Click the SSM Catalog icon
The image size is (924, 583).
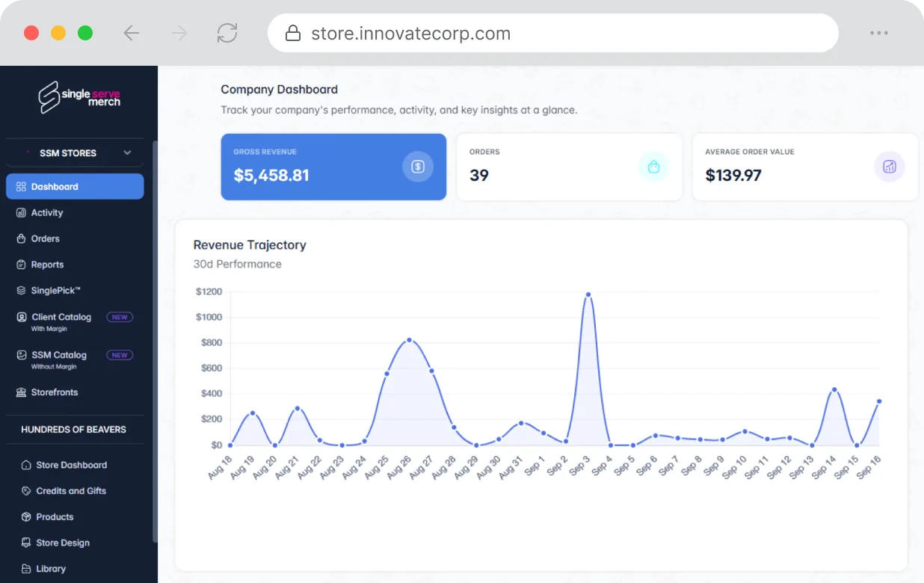pyautogui.click(x=21, y=355)
